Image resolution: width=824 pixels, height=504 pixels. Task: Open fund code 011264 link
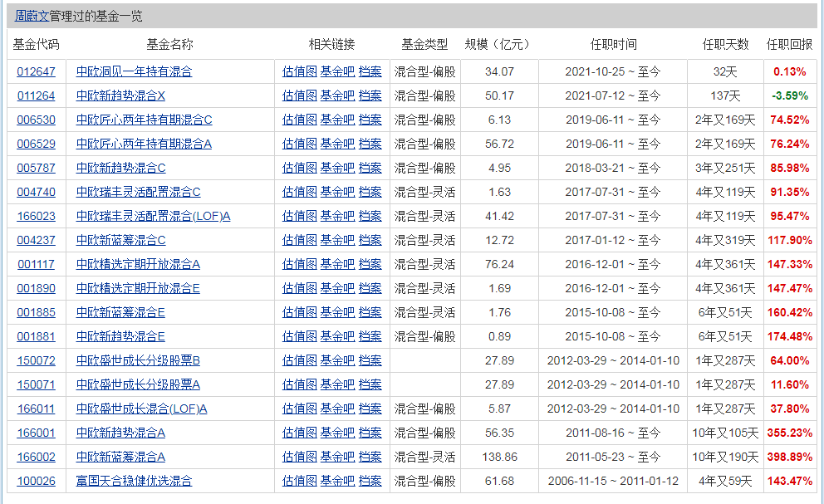[37, 95]
